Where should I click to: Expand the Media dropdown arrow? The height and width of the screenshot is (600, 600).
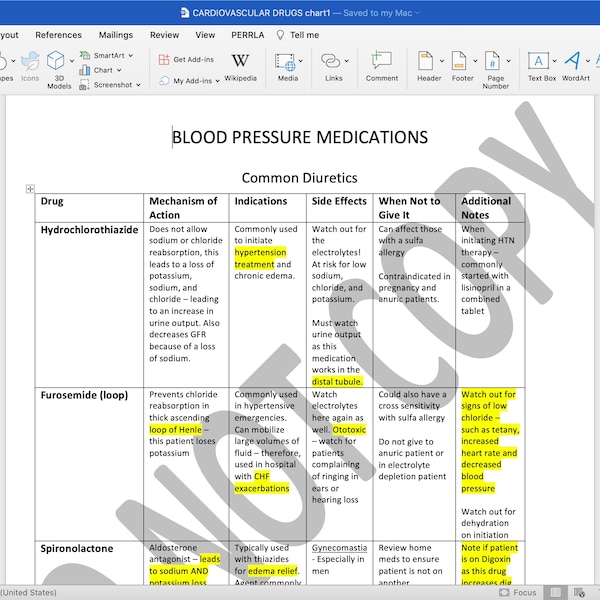pyautogui.click(x=301, y=61)
